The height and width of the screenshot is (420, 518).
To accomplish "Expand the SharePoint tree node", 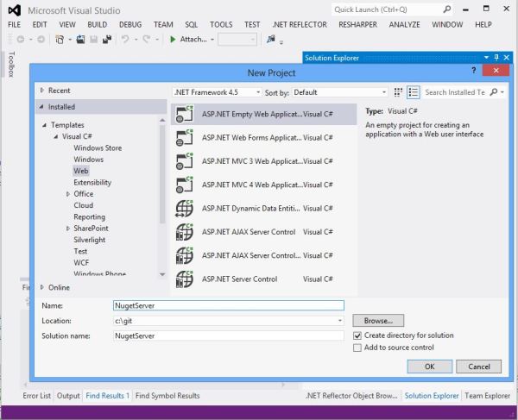I will [x=67, y=229].
